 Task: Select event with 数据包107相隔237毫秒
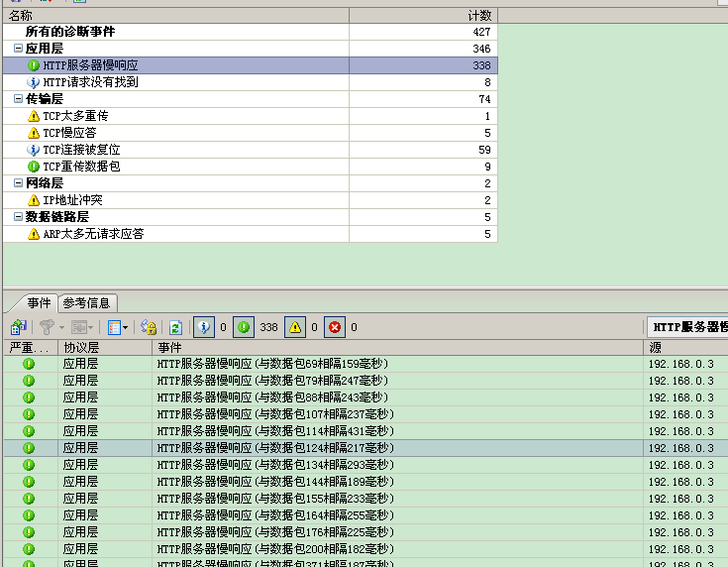pos(365,414)
